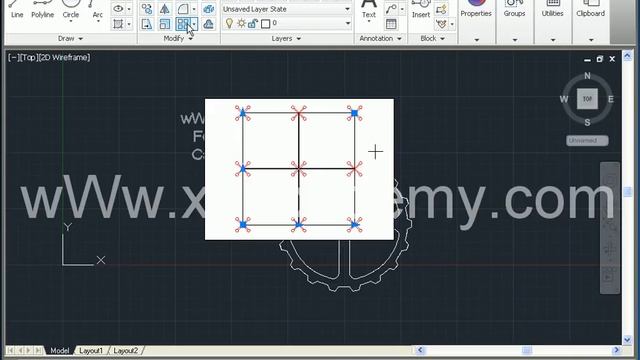Click the Insert block tool
This screenshot has width=640, height=360.
coord(421,10)
